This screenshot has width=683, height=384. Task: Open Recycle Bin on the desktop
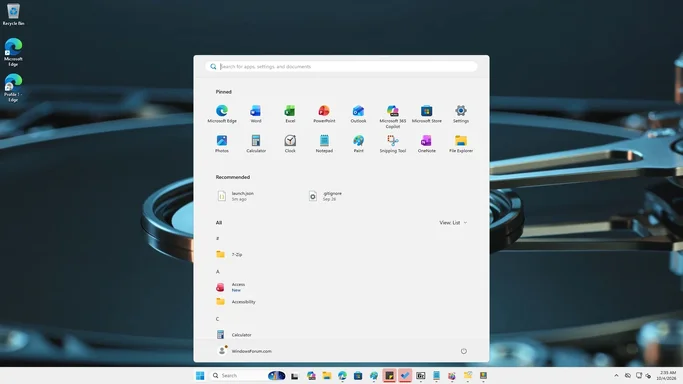(x=14, y=14)
